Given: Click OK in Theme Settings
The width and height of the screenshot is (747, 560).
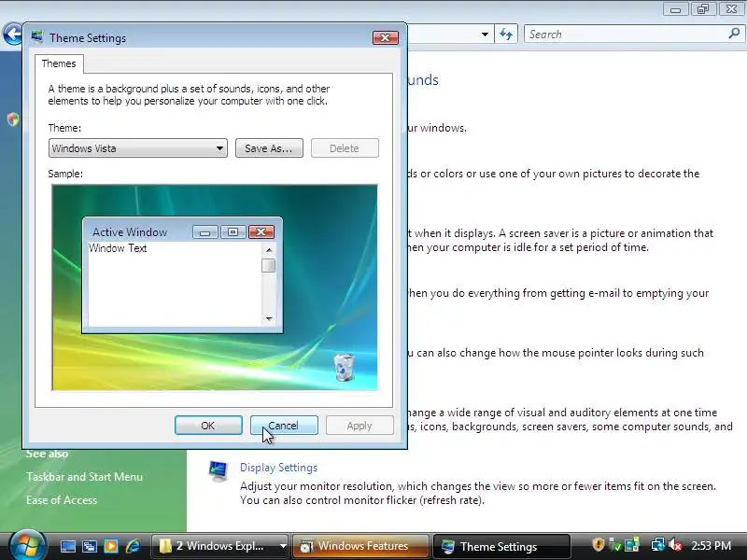Looking at the screenshot, I should pyautogui.click(x=208, y=426).
